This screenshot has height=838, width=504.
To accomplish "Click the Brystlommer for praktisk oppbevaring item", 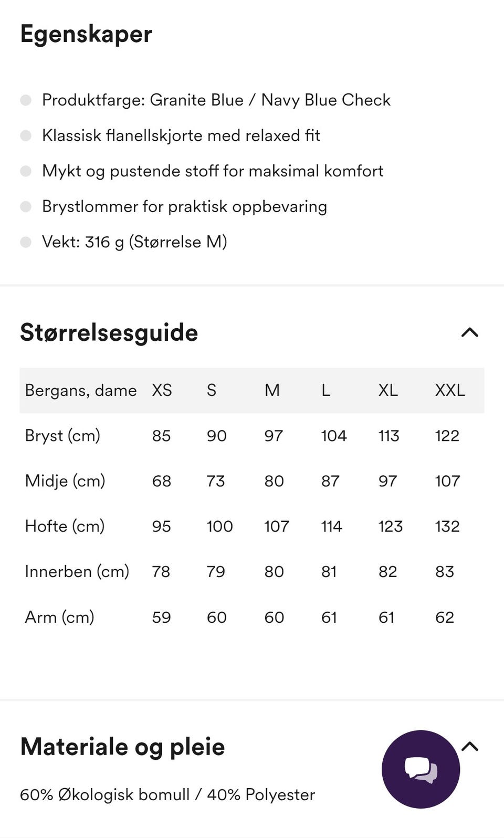I will pos(184,206).
